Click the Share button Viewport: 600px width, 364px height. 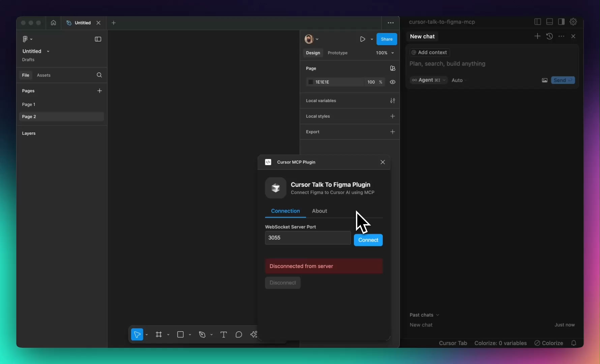coord(387,39)
